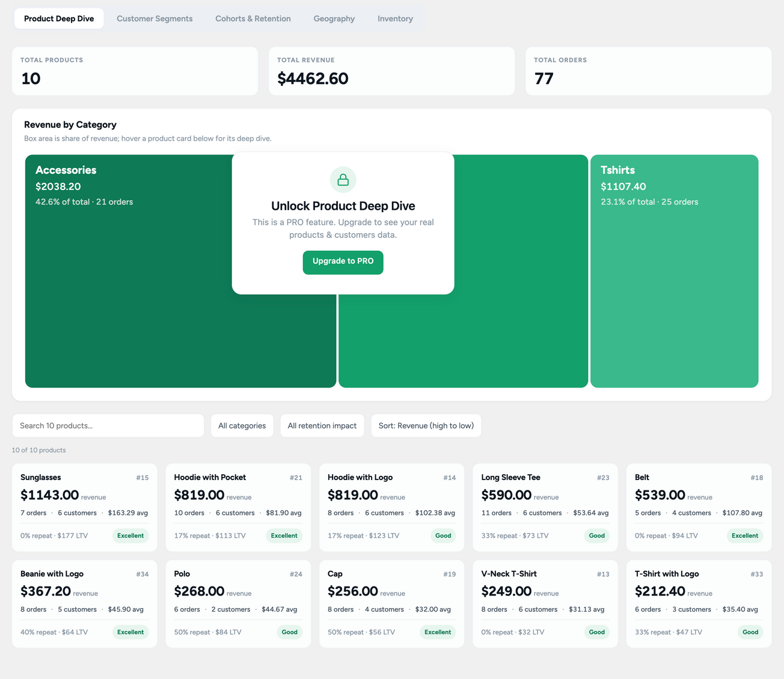This screenshot has height=679, width=784.
Task: Click the $35.40 avg on T-Shirt with Logo
Action: pyautogui.click(x=740, y=609)
